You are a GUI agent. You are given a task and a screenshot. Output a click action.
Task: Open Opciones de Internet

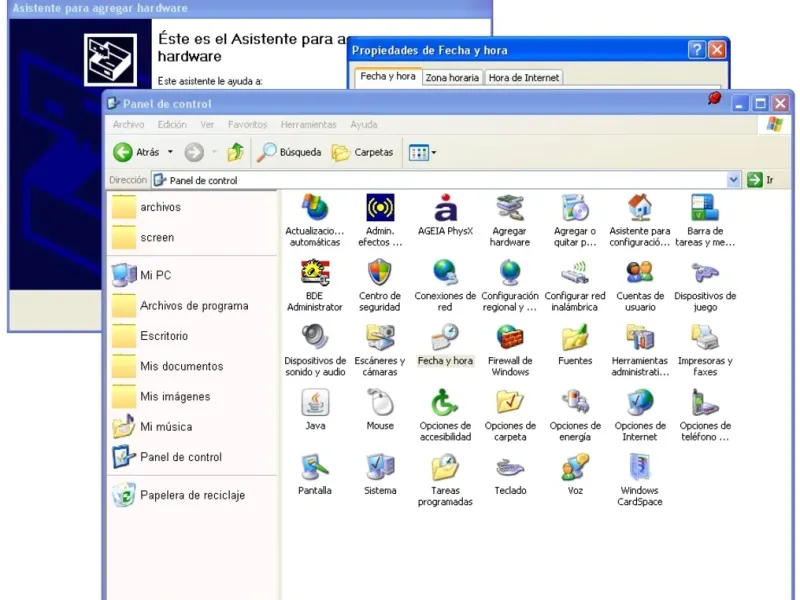640,415
